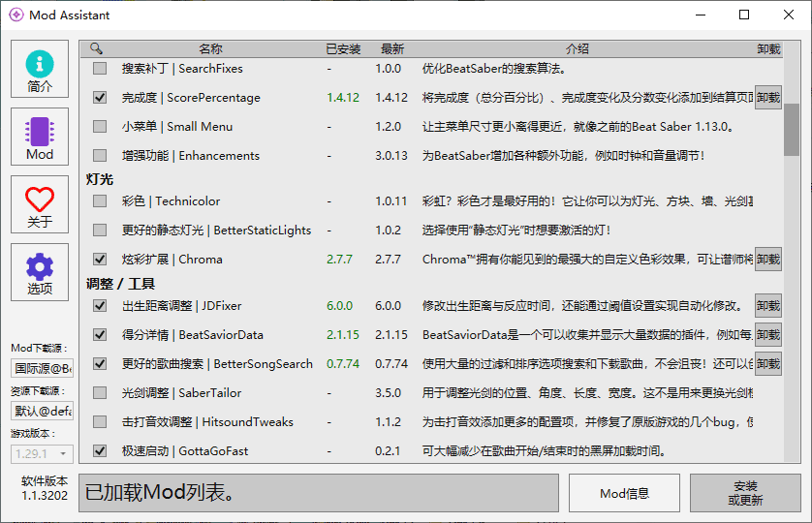Image resolution: width=812 pixels, height=523 pixels.
Task: Uncheck the JDFixer mod checkbox
Action: tap(100, 305)
